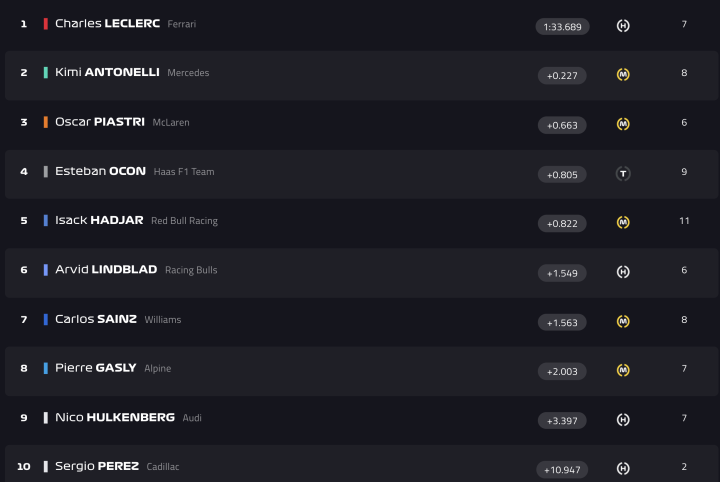Click Piastri's medium tyre compound icon
Viewport: 720px width, 482px height.
point(623,124)
